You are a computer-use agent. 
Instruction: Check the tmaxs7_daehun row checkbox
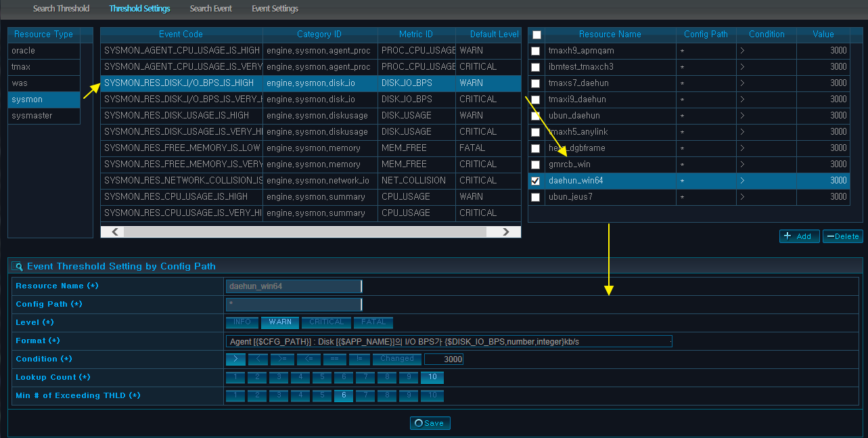(536, 83)
